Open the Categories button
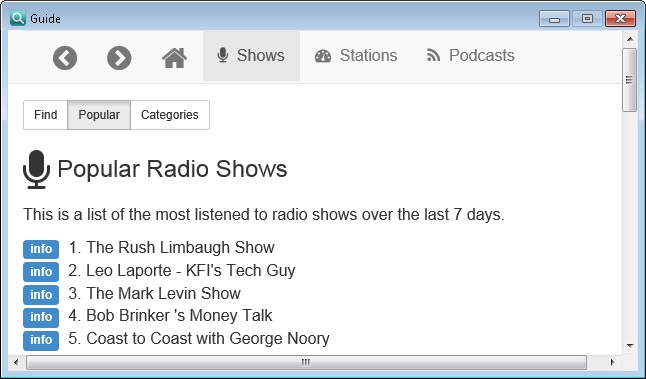Screen dimensions: 646x379 pyautogui.click(x=170, y=115)
